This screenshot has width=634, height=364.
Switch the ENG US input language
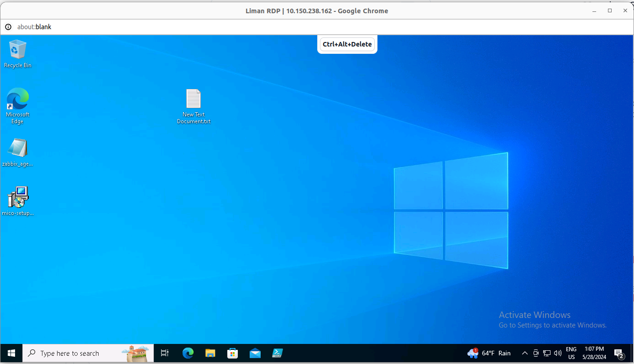point(571,353)
